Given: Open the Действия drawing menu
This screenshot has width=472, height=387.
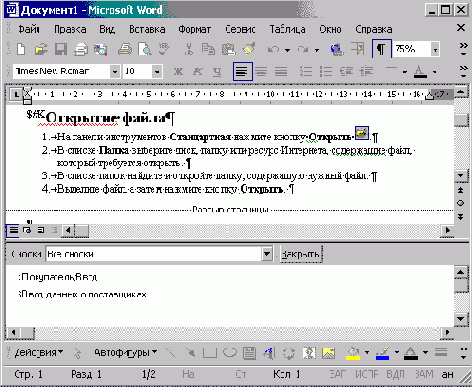Looking at the screenshot, I should pyautogui.click(x=38, y=353).
